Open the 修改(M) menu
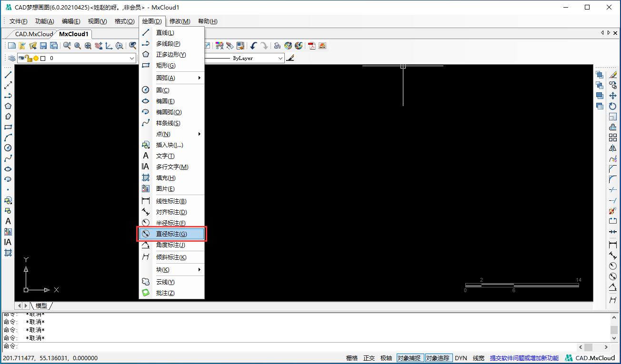Screen dimensions: 621x364 tap(180, 21)
